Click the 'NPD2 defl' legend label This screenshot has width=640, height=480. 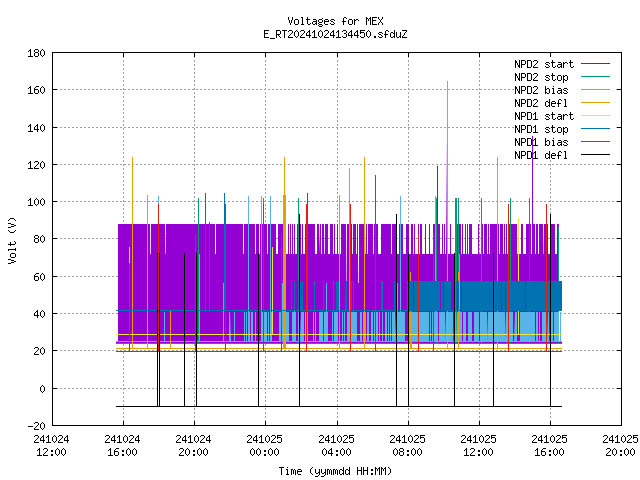541,103
